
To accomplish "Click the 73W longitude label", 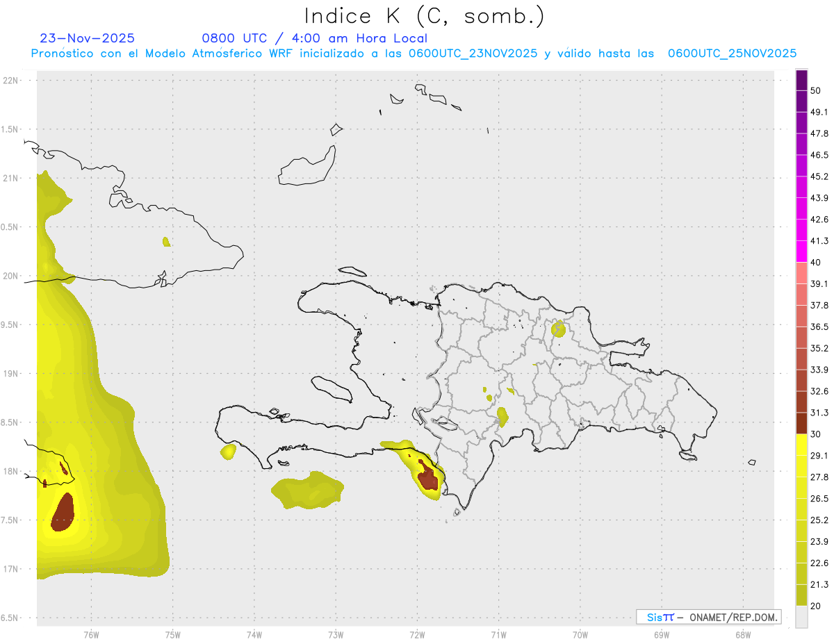I will coord(336,634).
